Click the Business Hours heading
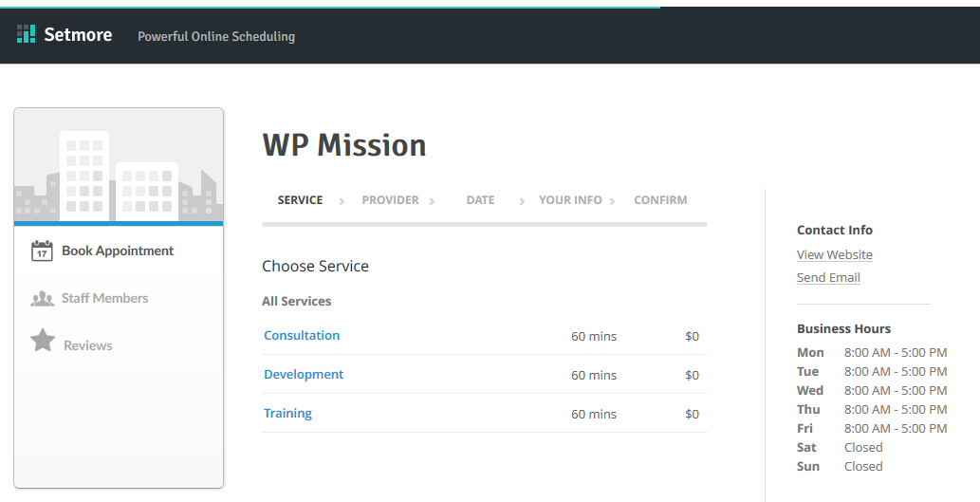 click(843, 329)
